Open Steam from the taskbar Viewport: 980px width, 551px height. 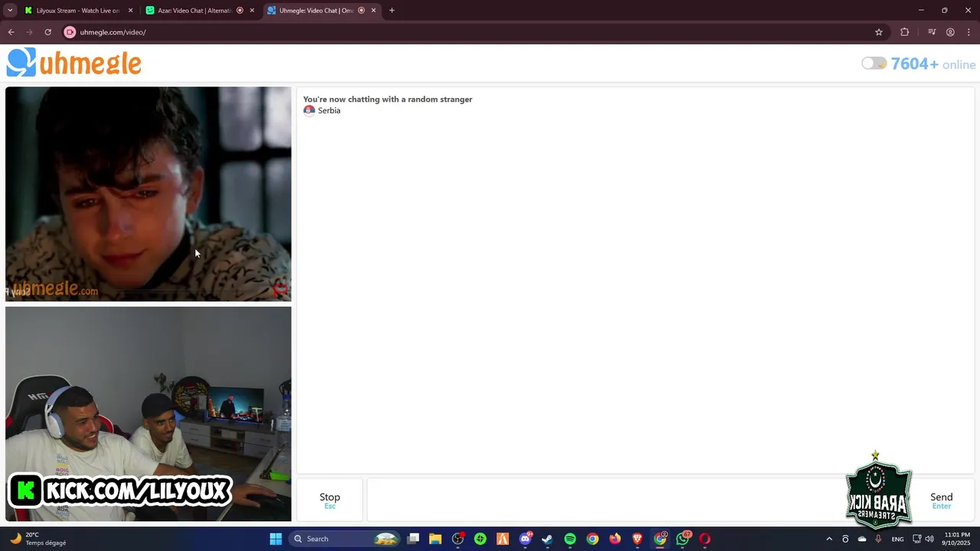click(547, 539)
